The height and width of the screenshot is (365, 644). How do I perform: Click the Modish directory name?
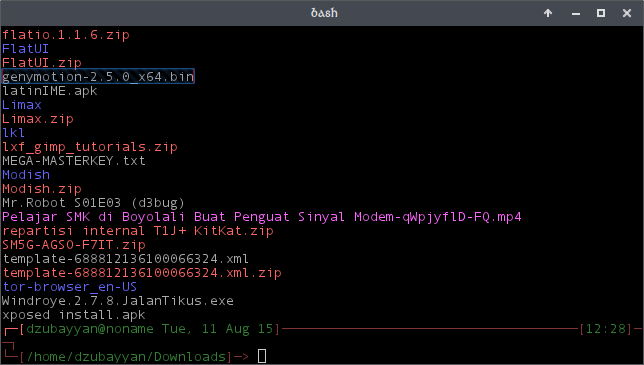[x=26, y=174]
